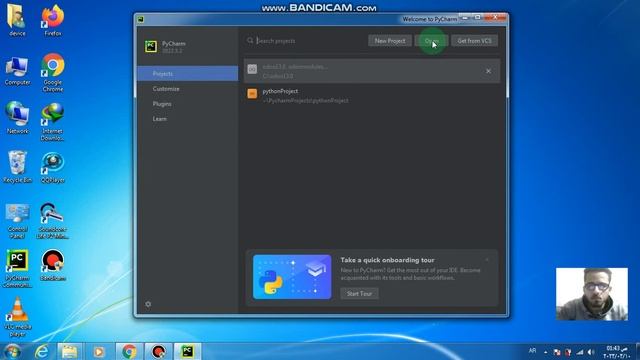This screenshot has width=640, height=360.
Task: Select the Recycle Bin icon
Action: 17,167
